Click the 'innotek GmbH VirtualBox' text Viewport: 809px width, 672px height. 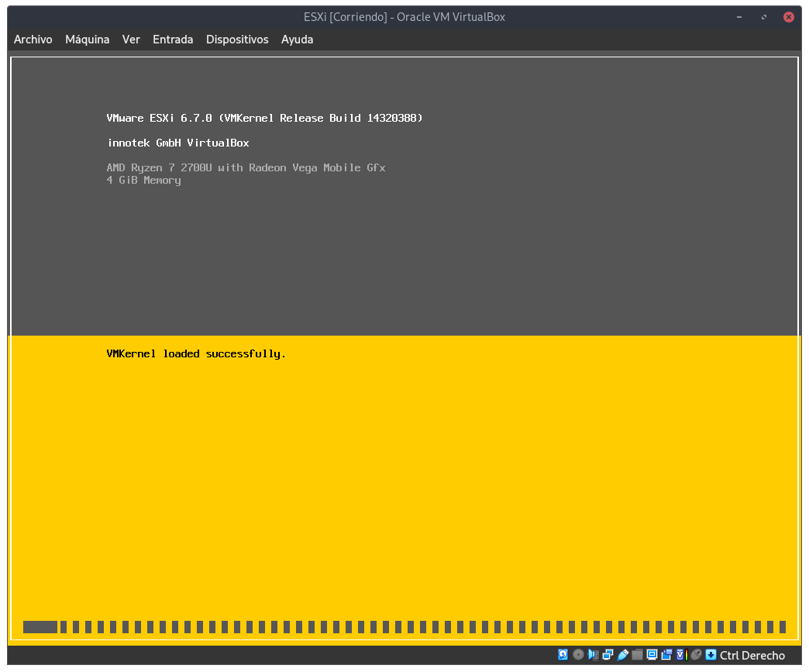[x=178, y=143]
